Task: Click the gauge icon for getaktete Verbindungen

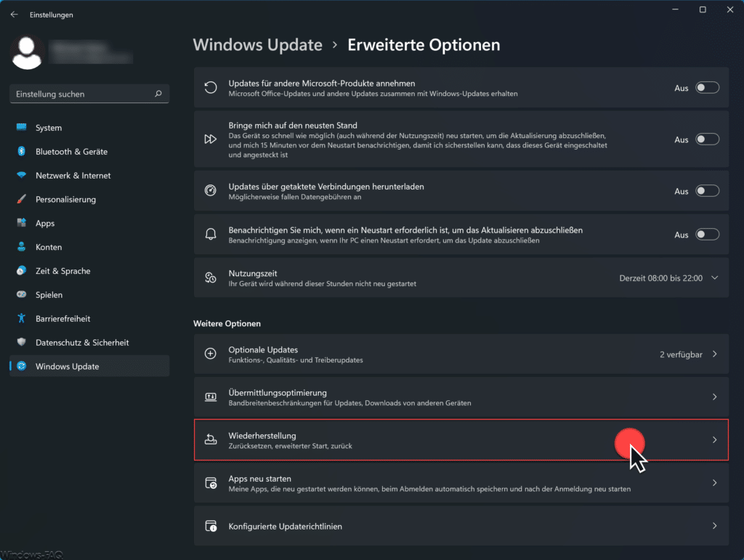Action: (x=211, y=190)
